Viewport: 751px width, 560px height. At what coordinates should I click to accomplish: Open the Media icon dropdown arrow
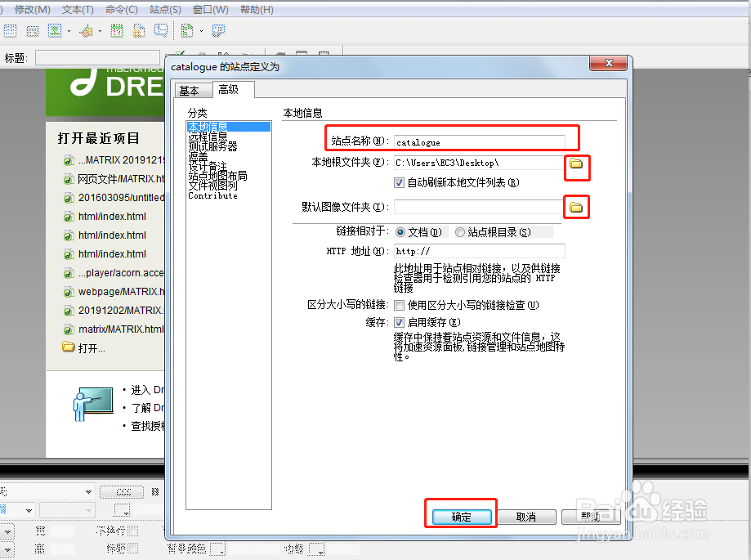click(100, 31)
